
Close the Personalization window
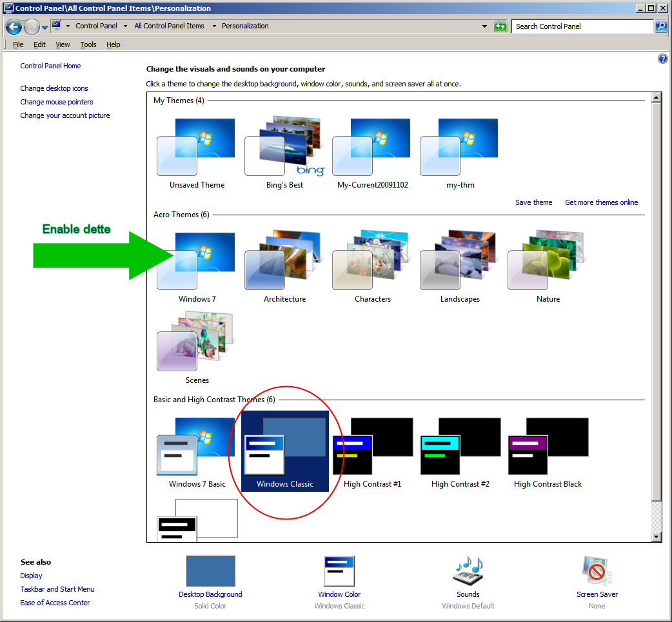(x=662, y=8)
